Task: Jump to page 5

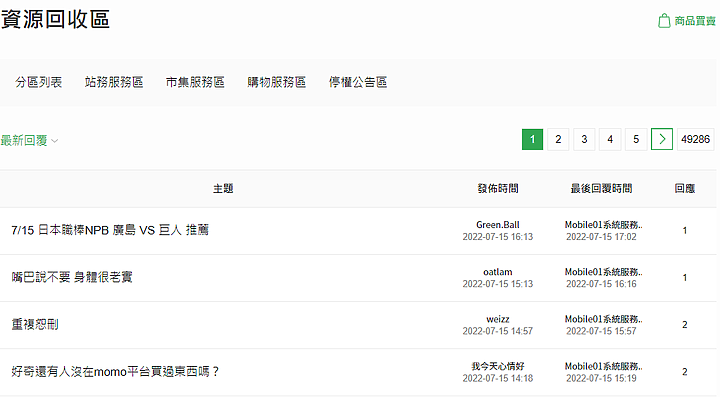Action: [636, 139]
